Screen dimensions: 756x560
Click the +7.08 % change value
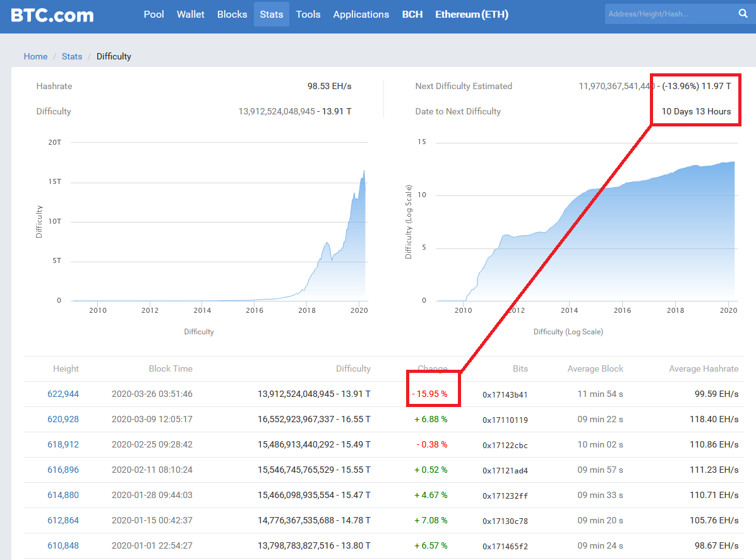pyautogui.click(x=431, y=520)
